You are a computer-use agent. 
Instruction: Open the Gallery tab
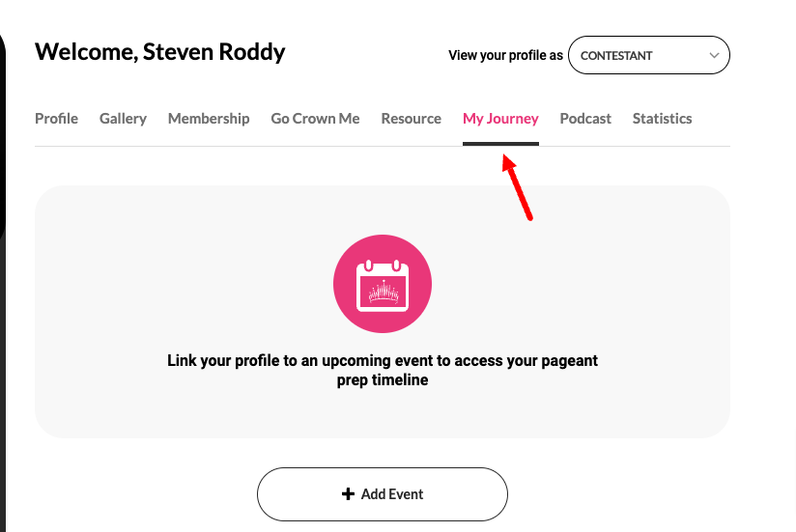coord(123,119)
